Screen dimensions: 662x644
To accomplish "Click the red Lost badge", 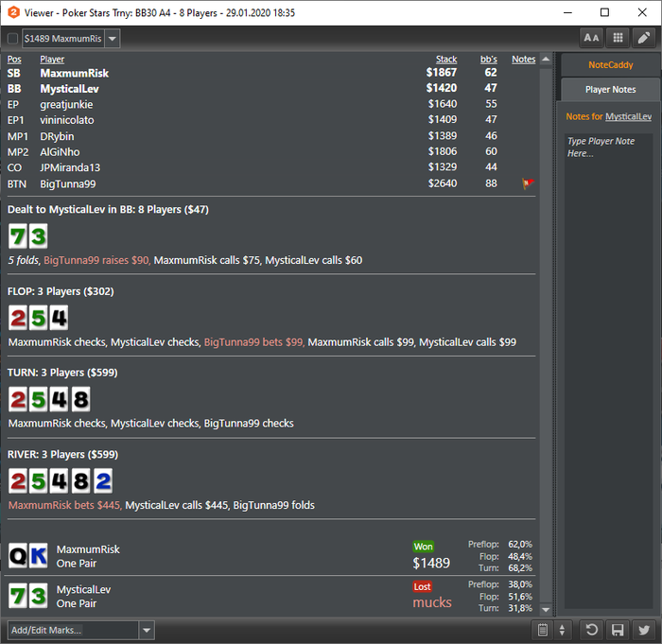I will tap(422, 586).
